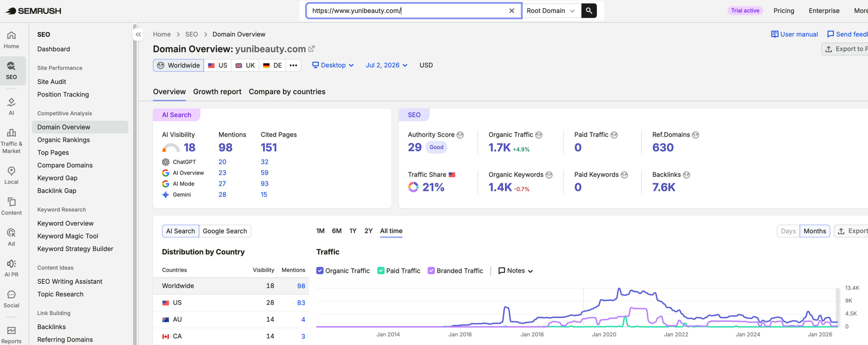Click Backlinks info globe icon

[686, 175]
